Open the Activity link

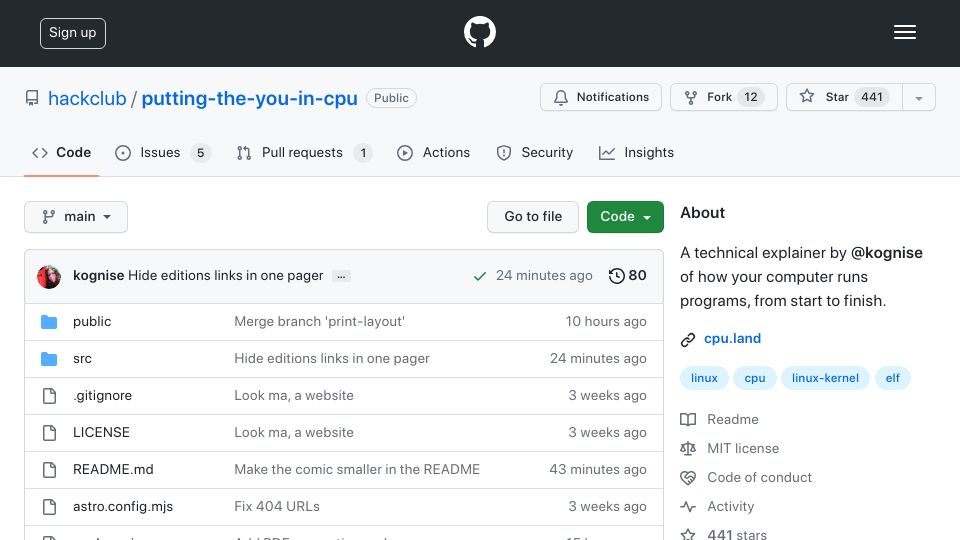pos(730,506)
